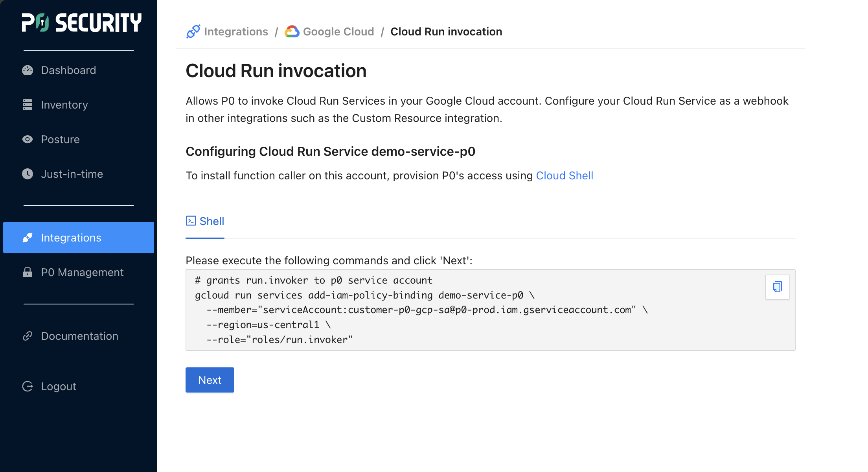868x472 pixels.
Task: Open the Inventory sidebar item
Action: (x=64, y=105)
